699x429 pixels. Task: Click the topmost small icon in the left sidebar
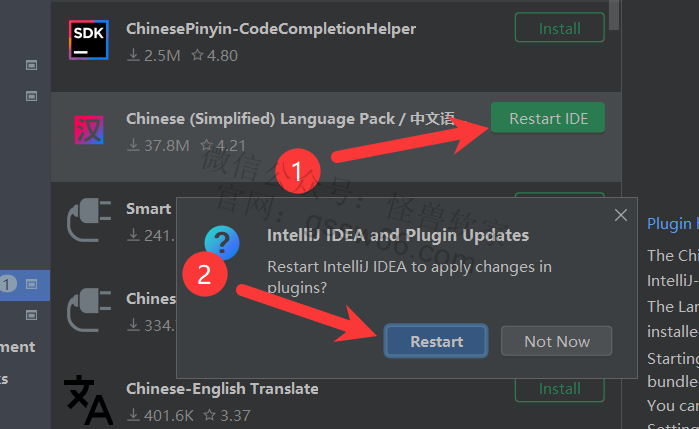[31, 66]
